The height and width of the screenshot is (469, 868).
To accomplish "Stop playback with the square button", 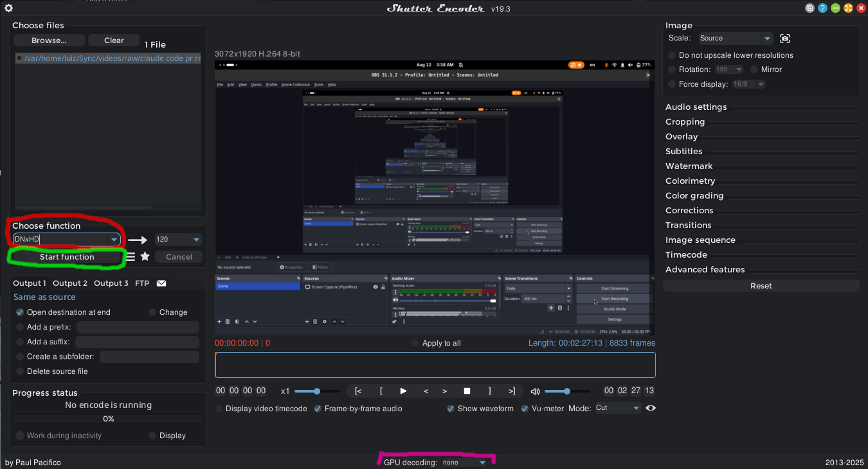I will click(x=467, y=391).
